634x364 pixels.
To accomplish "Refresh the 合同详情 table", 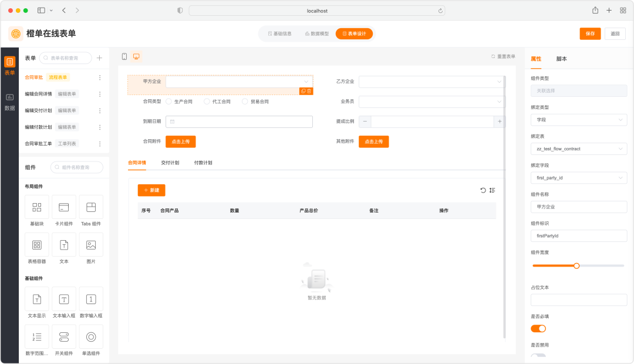I will tap(483, 190).
